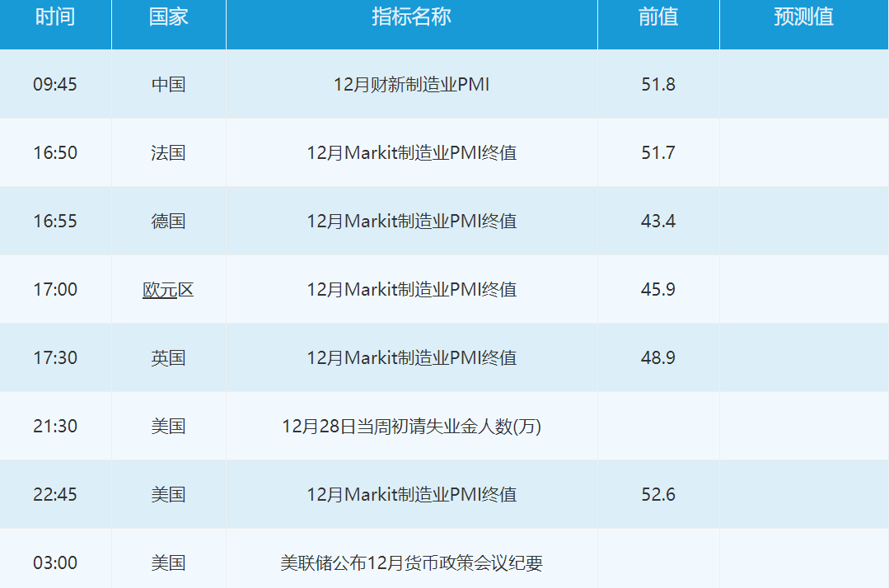The width and height of the screenshot is (889, 588).
Task: Click the 英国 country cell
Action: [x=168, y=358]
